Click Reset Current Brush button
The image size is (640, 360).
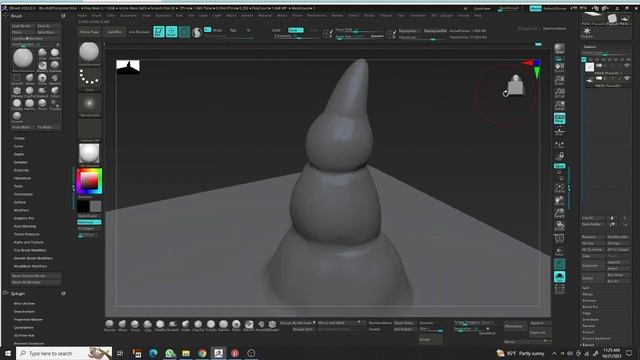click(36, 276)
